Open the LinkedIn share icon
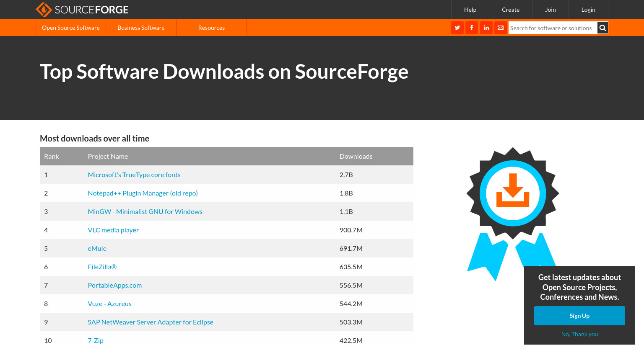644x345 pixels. tap(486, 28)
